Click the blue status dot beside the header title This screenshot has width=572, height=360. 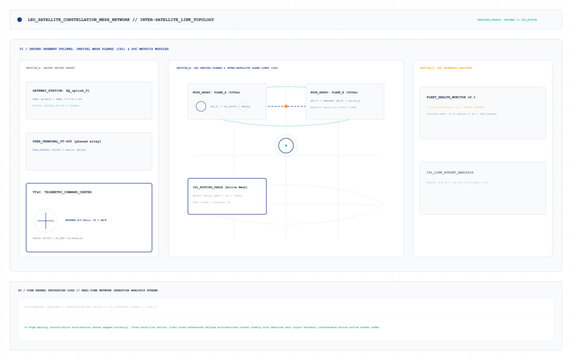[20, 20]
